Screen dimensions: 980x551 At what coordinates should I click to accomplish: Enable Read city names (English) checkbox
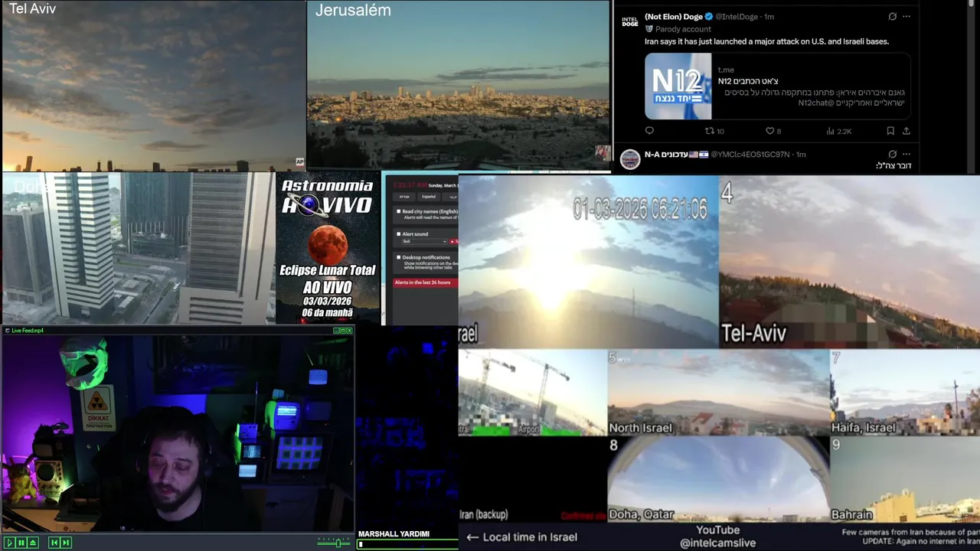click(x=398, y=211)
